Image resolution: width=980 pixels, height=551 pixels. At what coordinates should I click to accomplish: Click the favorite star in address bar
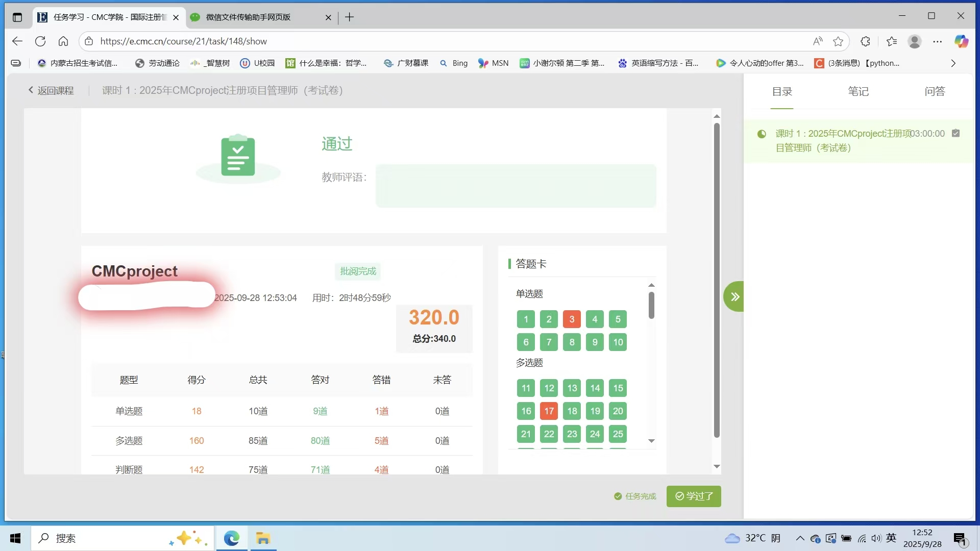[838, 41]
